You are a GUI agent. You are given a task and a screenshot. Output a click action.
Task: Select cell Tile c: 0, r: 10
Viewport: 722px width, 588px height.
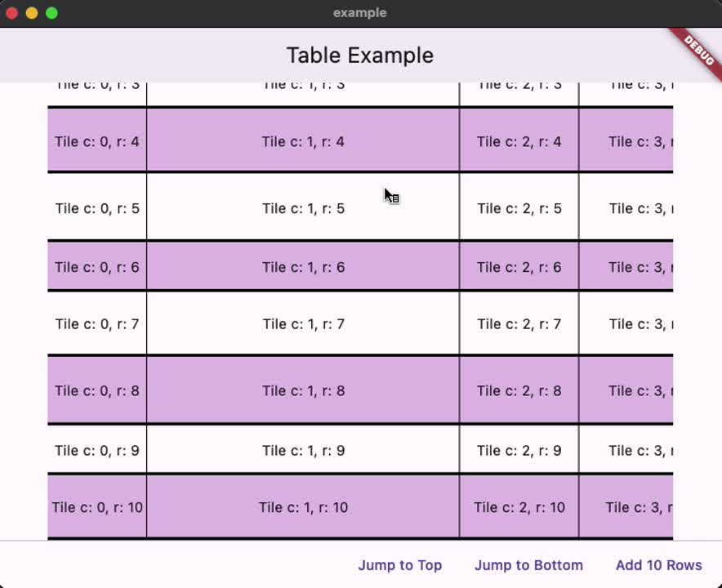pyautogui.click(x=97, y=506)
